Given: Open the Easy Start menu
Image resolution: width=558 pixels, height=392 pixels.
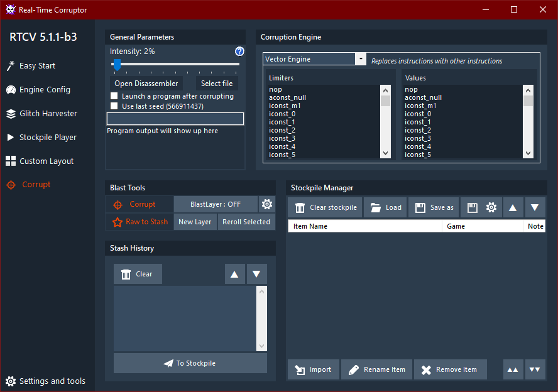Looking at the screenshot, I should pyautogui.click(x=31, y=66).
